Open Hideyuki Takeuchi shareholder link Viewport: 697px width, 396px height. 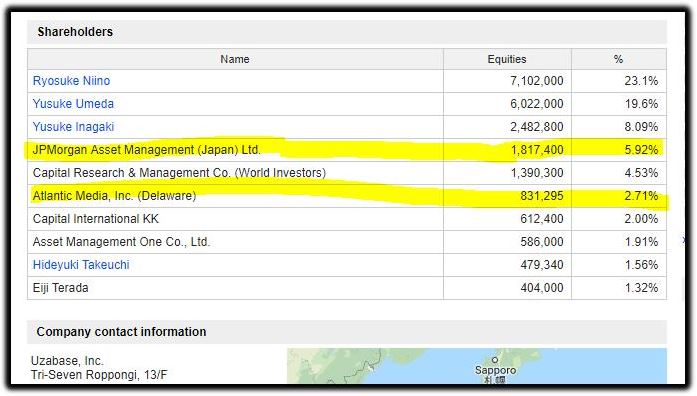[81, 265]
